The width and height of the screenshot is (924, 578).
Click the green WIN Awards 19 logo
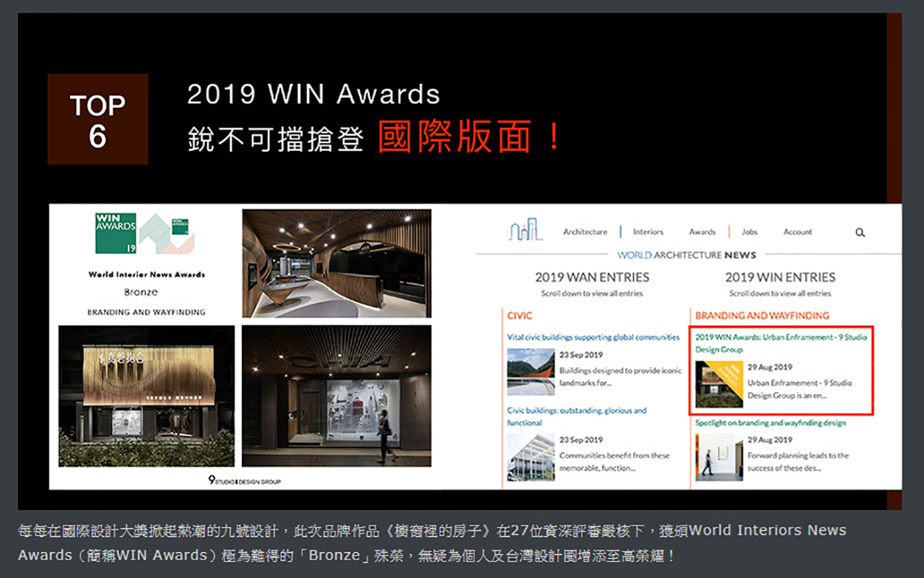[115, 233]
